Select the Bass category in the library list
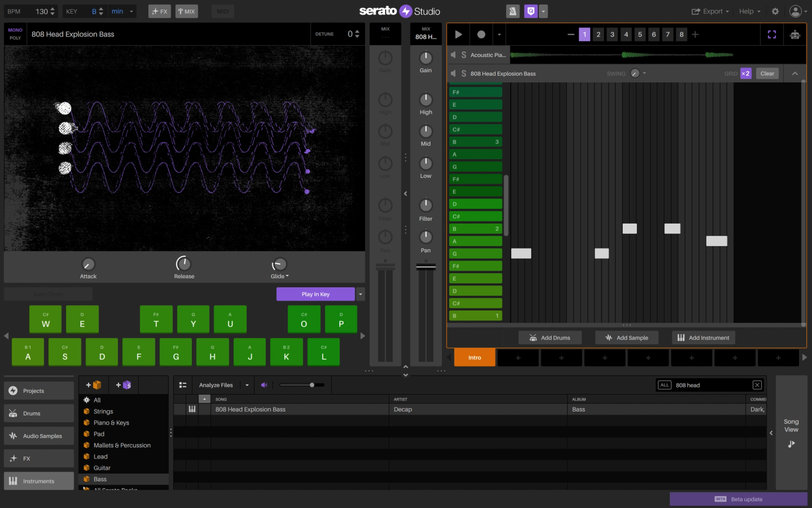Viewport: 812px width, 508px height. pos(100,479)
